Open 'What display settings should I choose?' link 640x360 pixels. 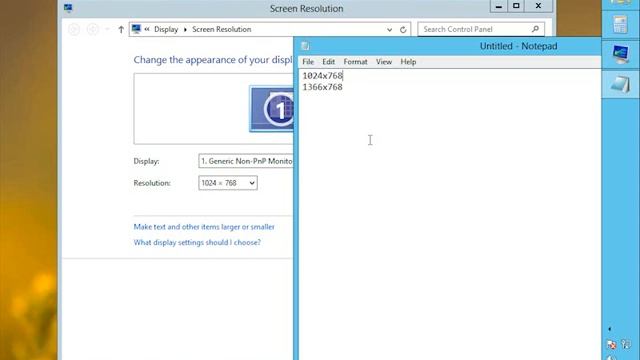pyautogui.click(x=197, y=242)
